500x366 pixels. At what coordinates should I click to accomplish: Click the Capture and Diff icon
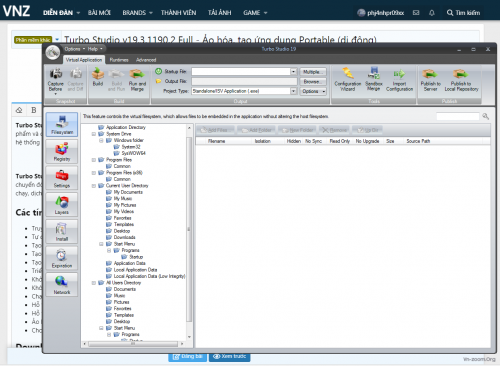tap(76, 80)
